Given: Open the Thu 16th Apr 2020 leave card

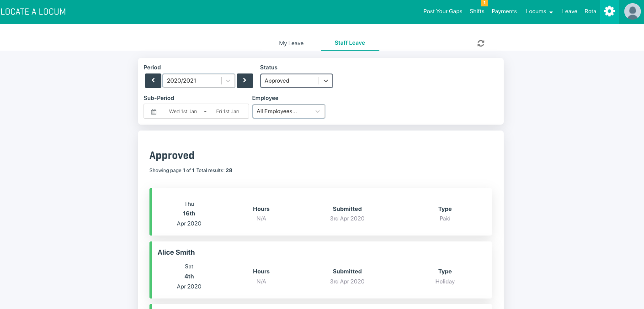Looking at the screenshot, I should pos(321,212).
